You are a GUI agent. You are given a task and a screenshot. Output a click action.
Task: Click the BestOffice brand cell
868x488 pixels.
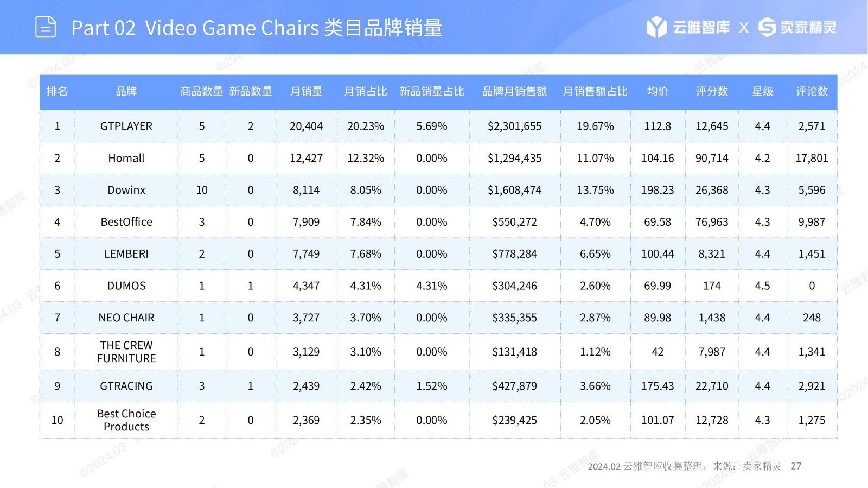point(126,222)
